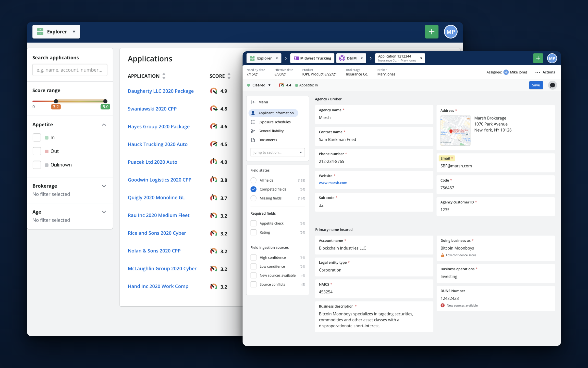Image resolution: width=588 pixels, height=368 pixels.
Task: Open Explorer dropdown arrow in application breadcrumb
Action: [277, 58]
